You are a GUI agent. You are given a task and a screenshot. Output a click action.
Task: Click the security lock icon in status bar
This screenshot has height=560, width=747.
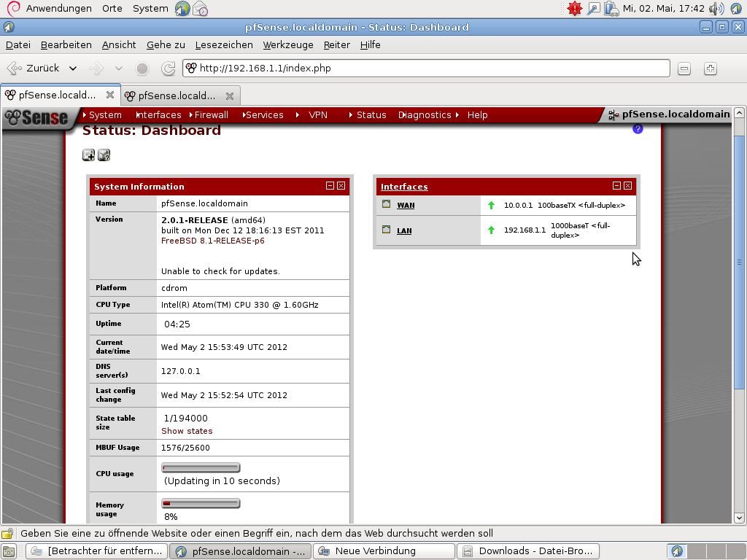coord(7,533)
